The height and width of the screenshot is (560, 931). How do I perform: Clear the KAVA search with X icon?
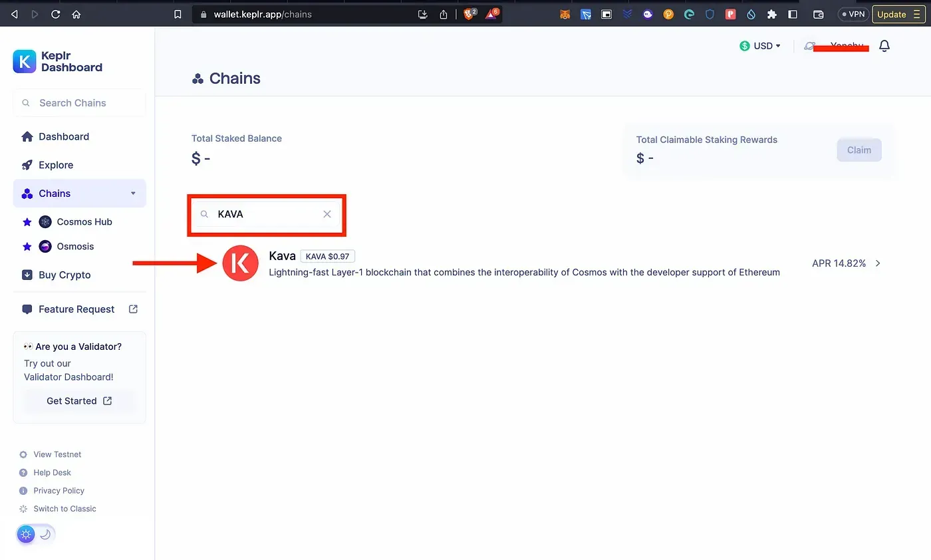(327, 214)
